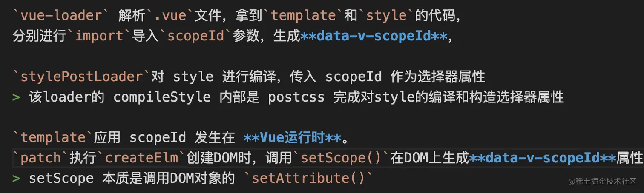Click the > quote marker before setScope 本质
644x193 pixels.
(x=16, y=179)
